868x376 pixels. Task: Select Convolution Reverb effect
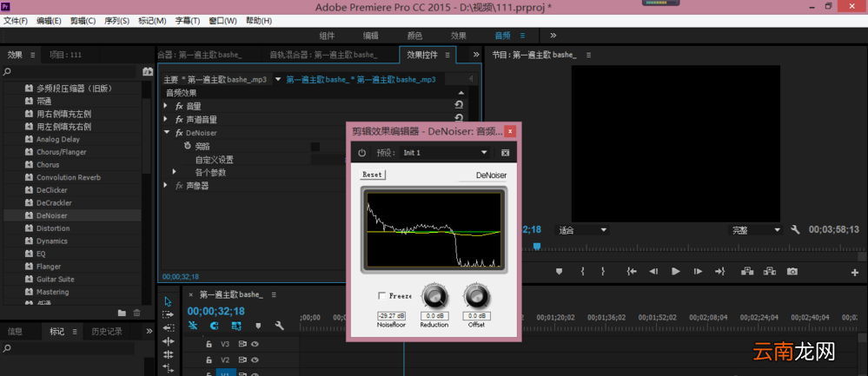(x=69, y=177)
